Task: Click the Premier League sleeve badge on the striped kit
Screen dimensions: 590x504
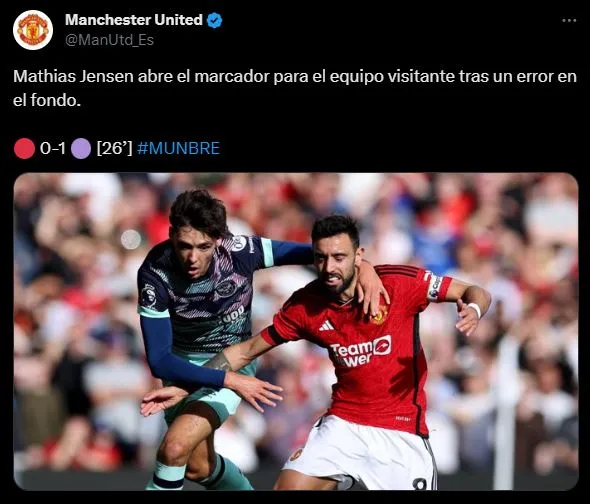Action: 148,295
